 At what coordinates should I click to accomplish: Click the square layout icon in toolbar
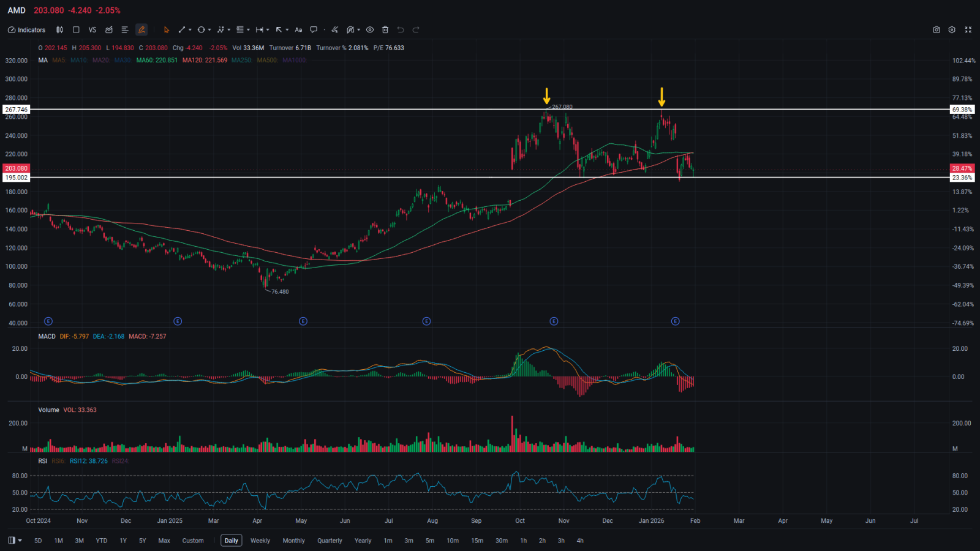tap(76, 29)
